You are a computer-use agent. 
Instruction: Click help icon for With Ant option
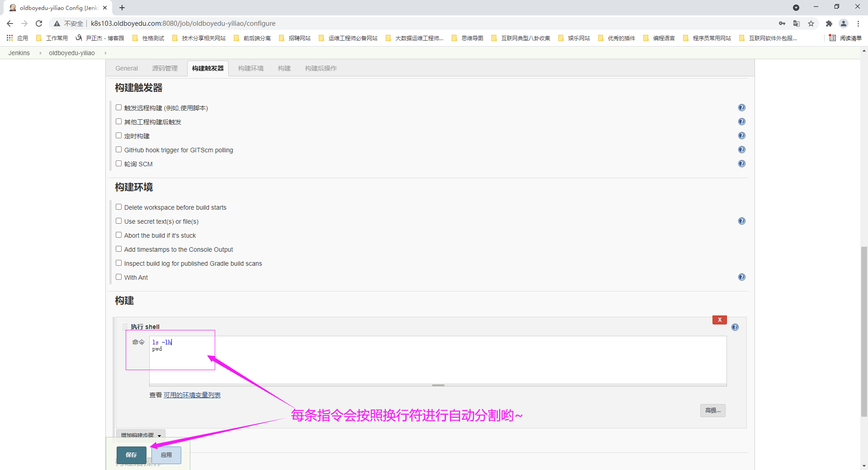point(741,277)
